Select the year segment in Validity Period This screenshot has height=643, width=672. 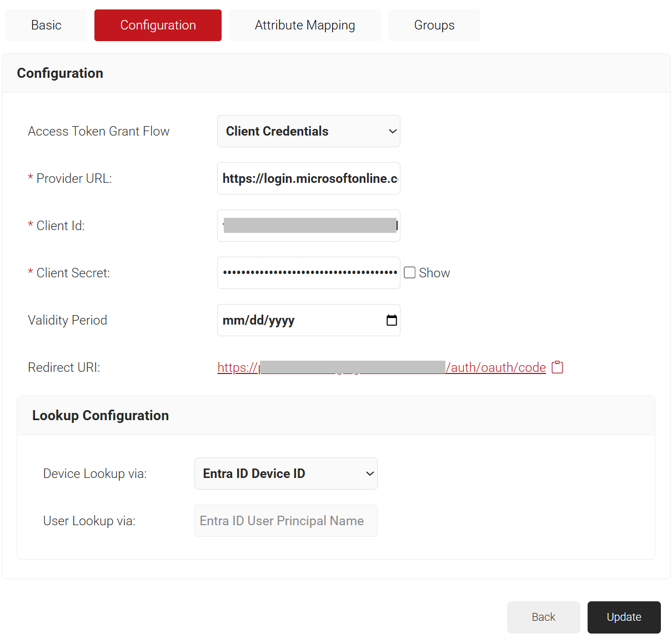point(282,321)
